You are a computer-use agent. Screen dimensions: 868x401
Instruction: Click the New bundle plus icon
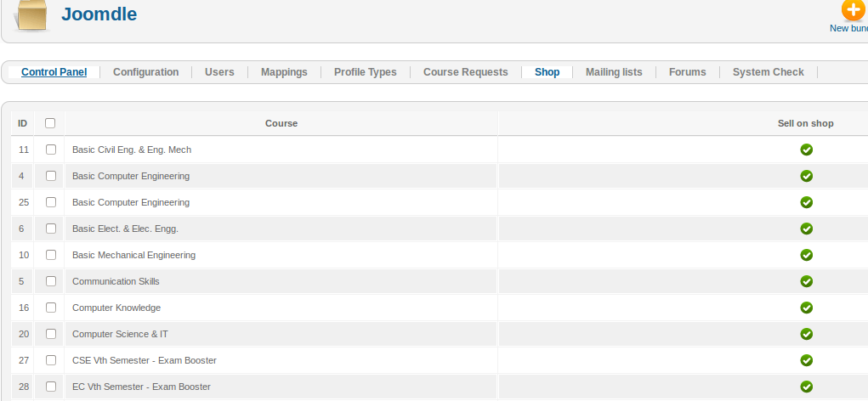(x=854, y=10)
